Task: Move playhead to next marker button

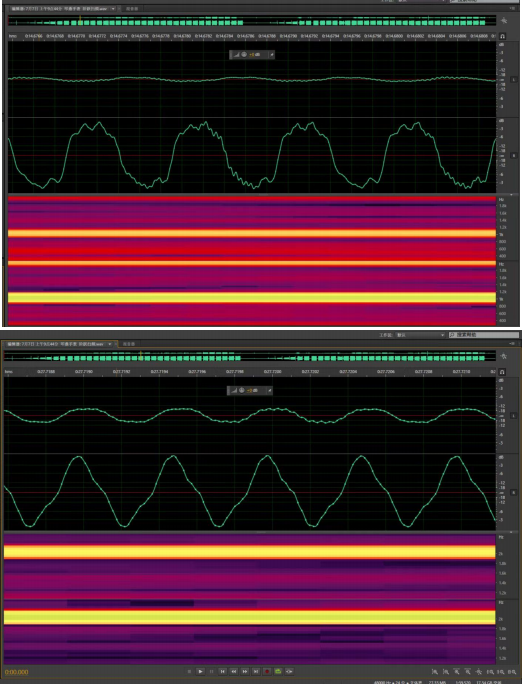Action: coord(256,671)
